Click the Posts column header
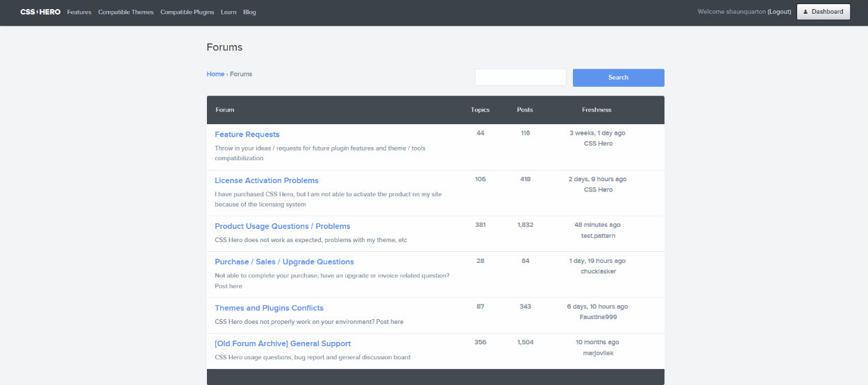Viewport: 868px width, 385px height. point(525,110)
